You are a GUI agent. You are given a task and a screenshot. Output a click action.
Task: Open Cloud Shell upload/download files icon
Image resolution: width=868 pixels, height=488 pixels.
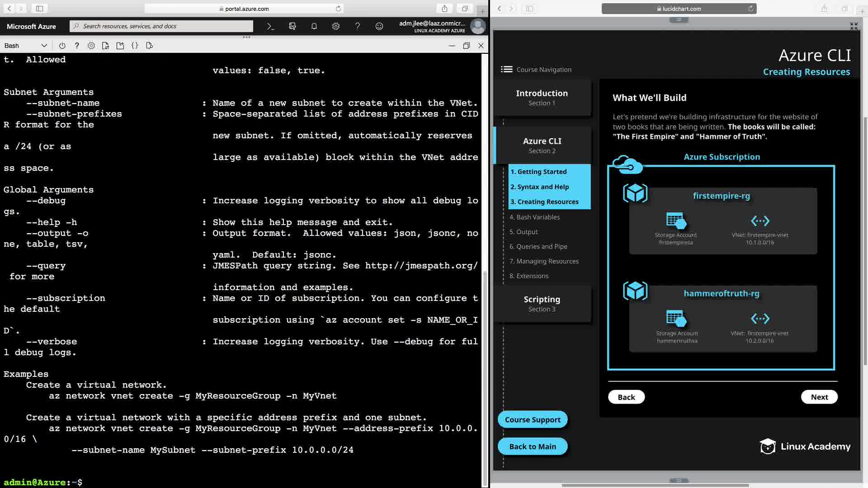coord(106,46)
